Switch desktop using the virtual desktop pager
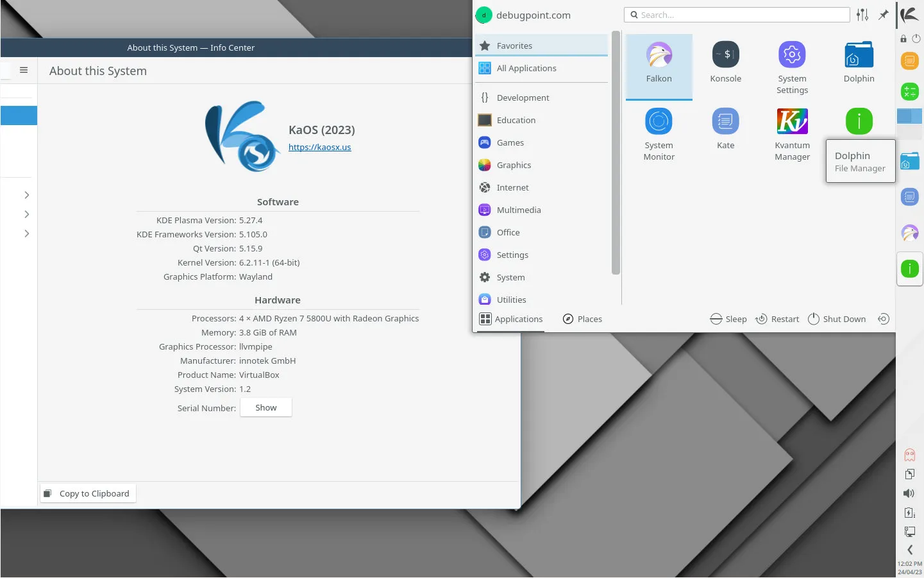This screenshot has height=578, width=924. click(909, 124)
